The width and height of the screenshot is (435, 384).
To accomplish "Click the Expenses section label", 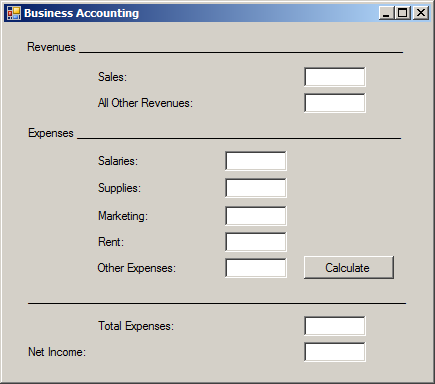I will pos(51,133).
